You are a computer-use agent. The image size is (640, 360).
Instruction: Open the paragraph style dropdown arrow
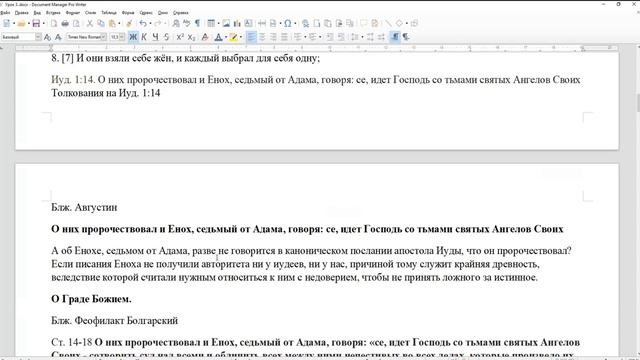click(x=38, y=37)
